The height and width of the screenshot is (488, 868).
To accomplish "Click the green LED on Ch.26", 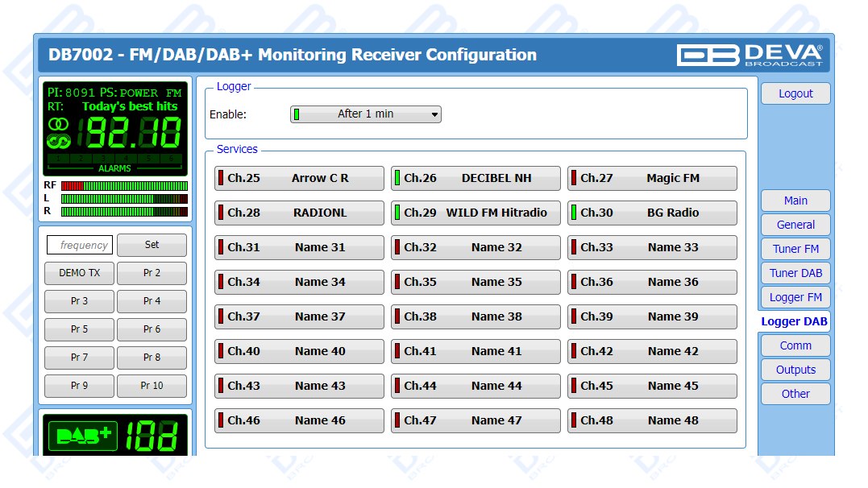I will tap(397, 178).
